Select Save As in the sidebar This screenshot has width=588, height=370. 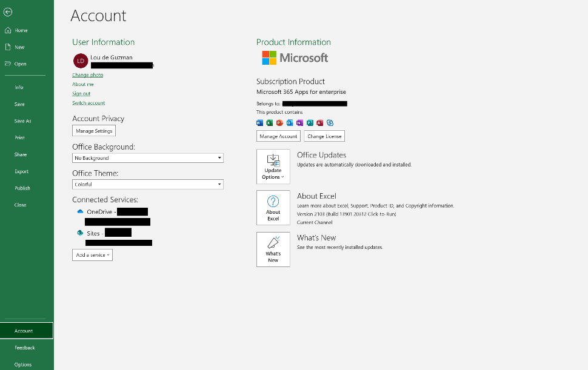click(x=23, y=121)
